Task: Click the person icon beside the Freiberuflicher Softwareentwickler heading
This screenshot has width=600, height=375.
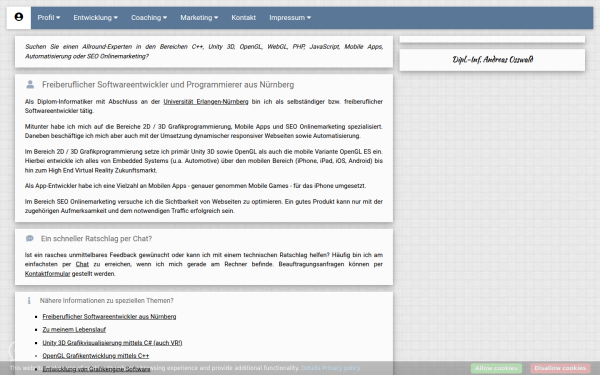Action: (x=30, y=85)
